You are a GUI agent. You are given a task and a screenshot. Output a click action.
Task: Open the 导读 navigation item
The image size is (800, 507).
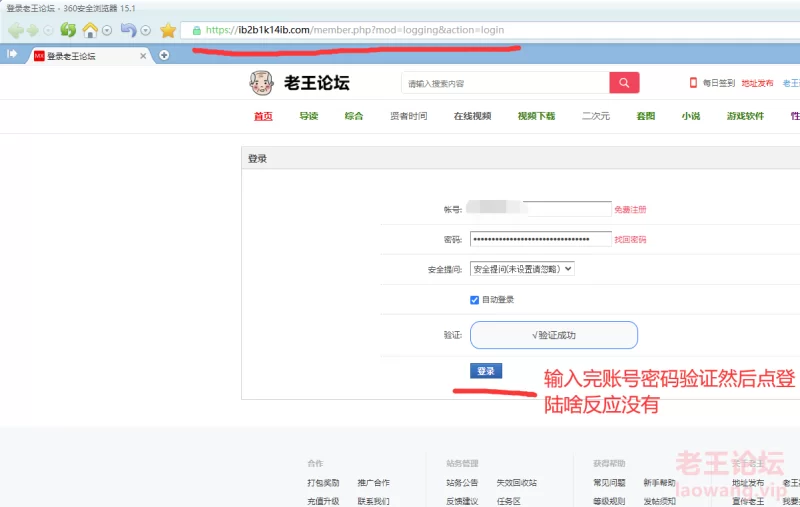(309, 116)
